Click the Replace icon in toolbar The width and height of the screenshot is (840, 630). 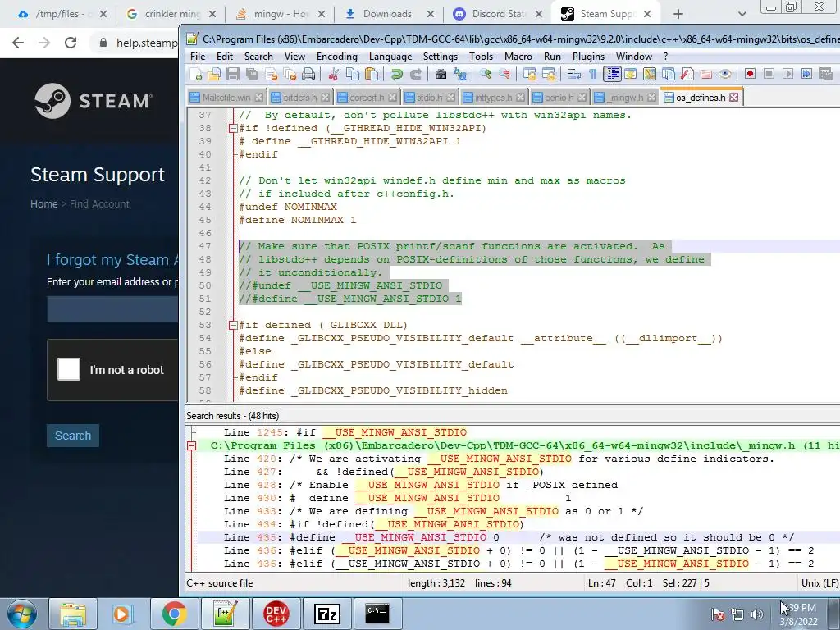coord(459,74)
